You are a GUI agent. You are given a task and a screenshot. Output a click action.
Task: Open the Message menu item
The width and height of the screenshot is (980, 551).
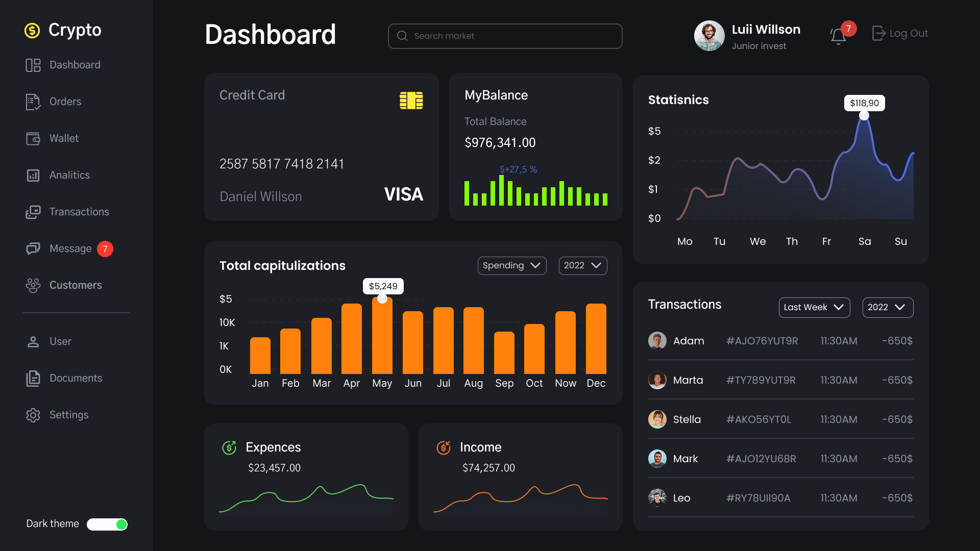coord(69,248)
